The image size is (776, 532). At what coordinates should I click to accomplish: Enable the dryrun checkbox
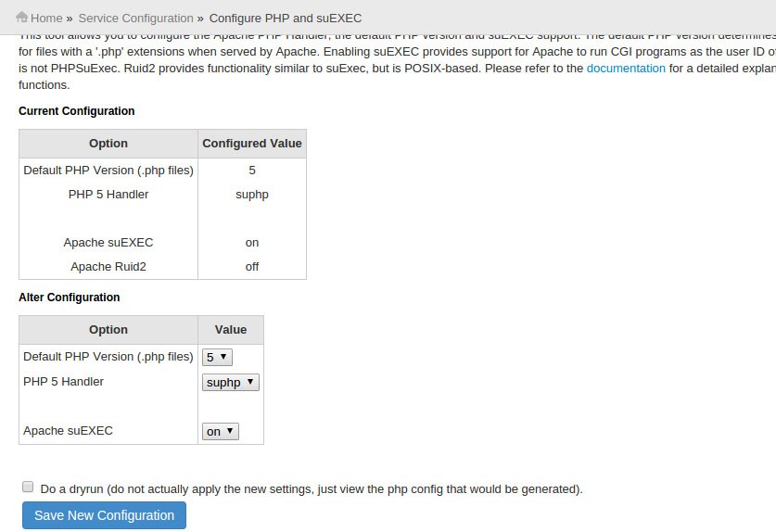pos(28,488)
